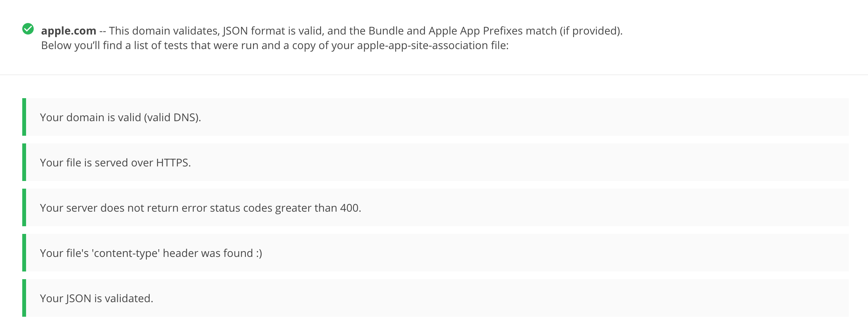This screenshot has width=868, height=329.
Task: Click the "(valid DNS)" text
Action: 173,117
